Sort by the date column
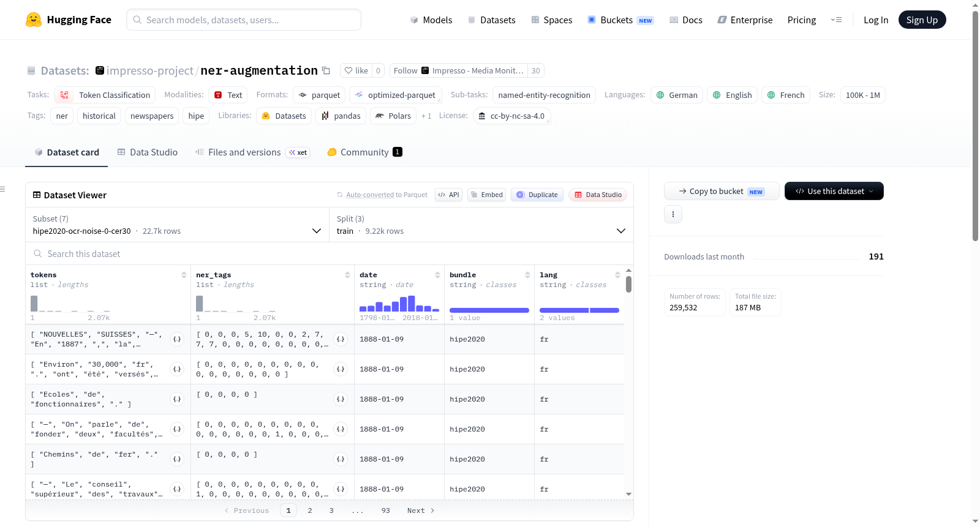 437,275
